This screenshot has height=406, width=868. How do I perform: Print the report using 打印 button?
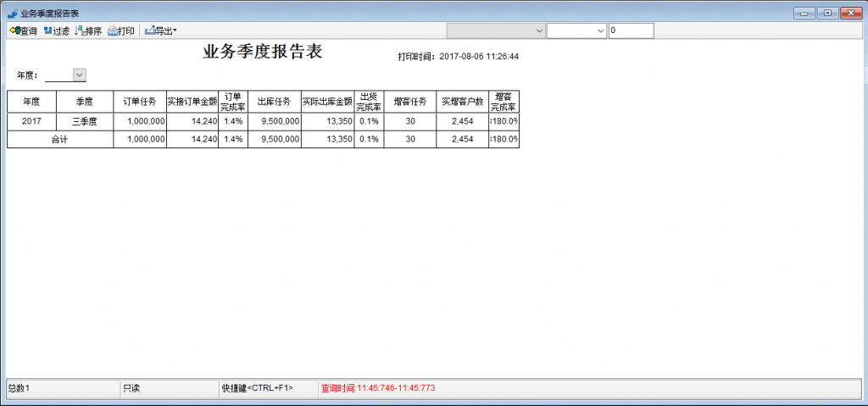(x=121, y=31)
